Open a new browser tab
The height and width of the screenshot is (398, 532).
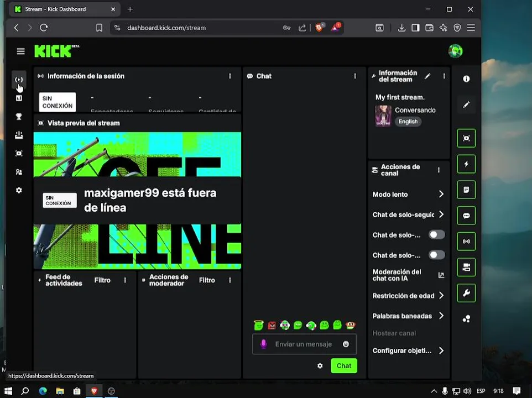coord(130,9)
